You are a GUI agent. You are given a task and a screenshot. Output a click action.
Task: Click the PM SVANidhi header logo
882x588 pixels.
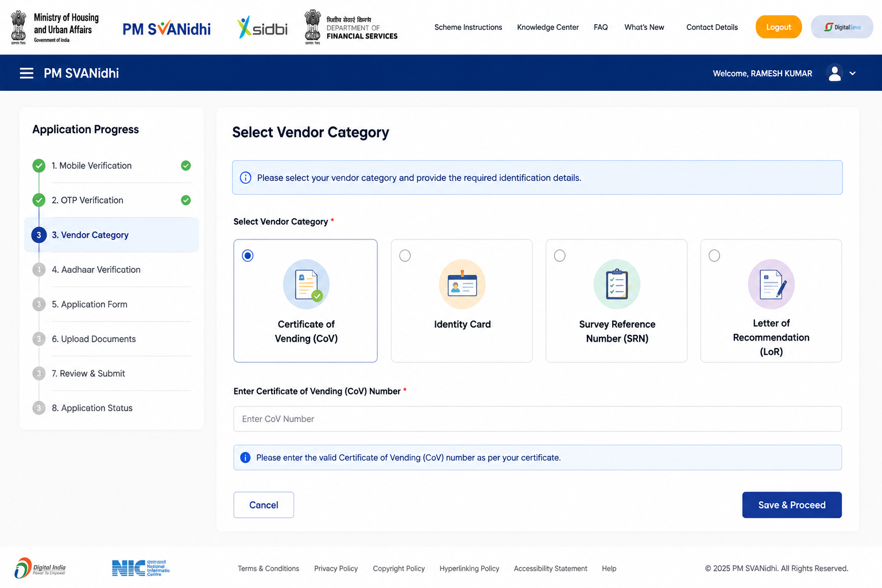point(167,29)
